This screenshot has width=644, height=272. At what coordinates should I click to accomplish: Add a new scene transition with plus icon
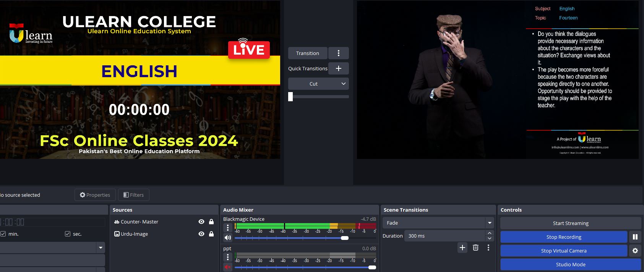pyautogui.click(x=462, y=248)
